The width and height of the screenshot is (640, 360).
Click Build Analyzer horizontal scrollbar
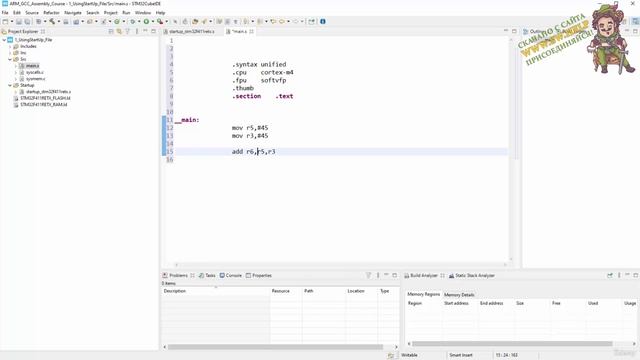tap(512, 344)
